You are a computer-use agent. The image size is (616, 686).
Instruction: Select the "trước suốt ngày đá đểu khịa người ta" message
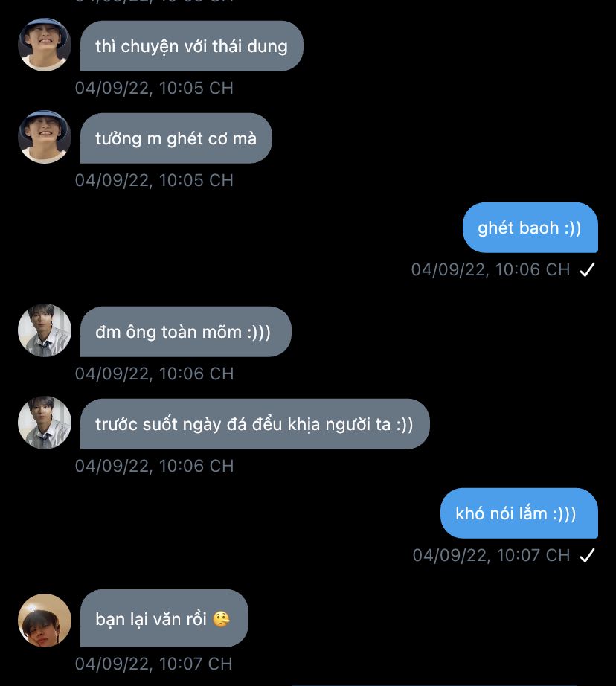[x=254, y=424]
